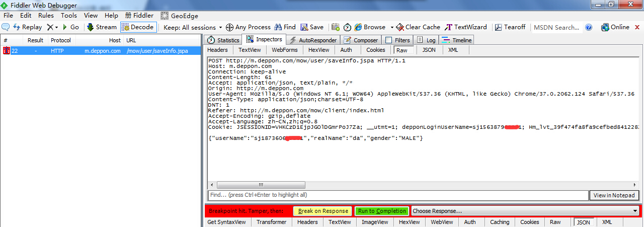
Task: Click MSDN Search input box
Action: click(556, 27)
